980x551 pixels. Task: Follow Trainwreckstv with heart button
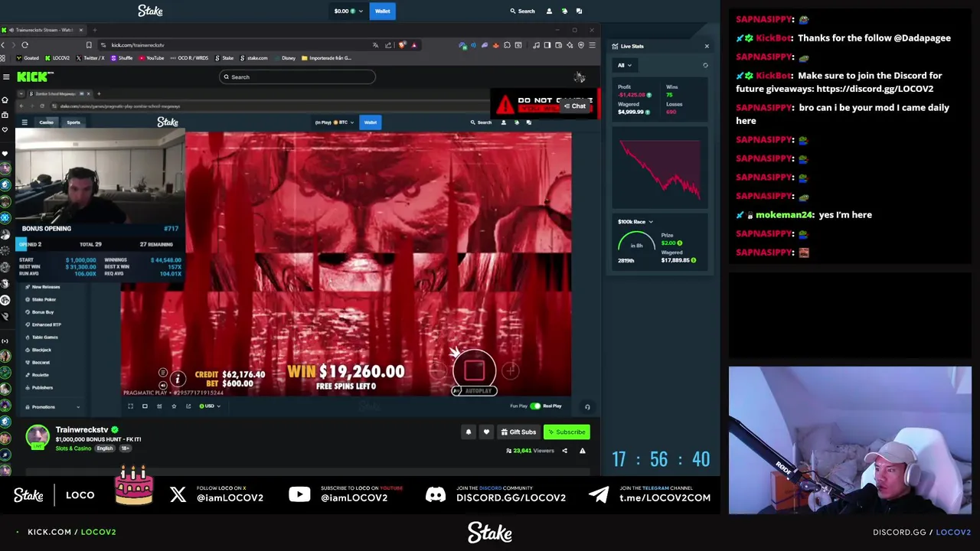point(486,432)
